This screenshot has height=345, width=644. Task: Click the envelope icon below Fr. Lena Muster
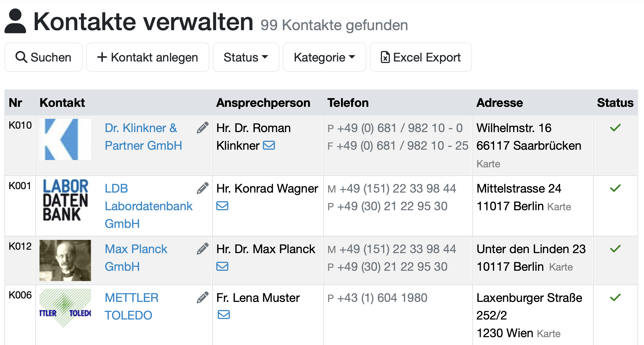tap(224, 315)
